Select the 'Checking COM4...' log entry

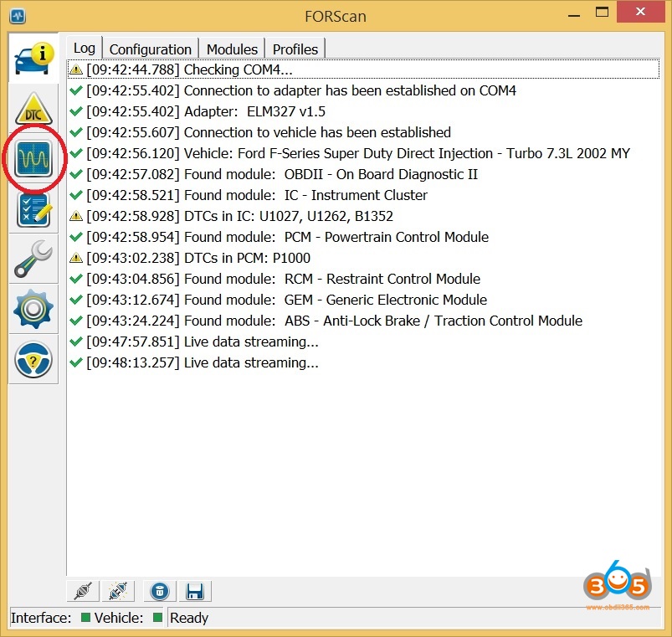click(363, 69)
